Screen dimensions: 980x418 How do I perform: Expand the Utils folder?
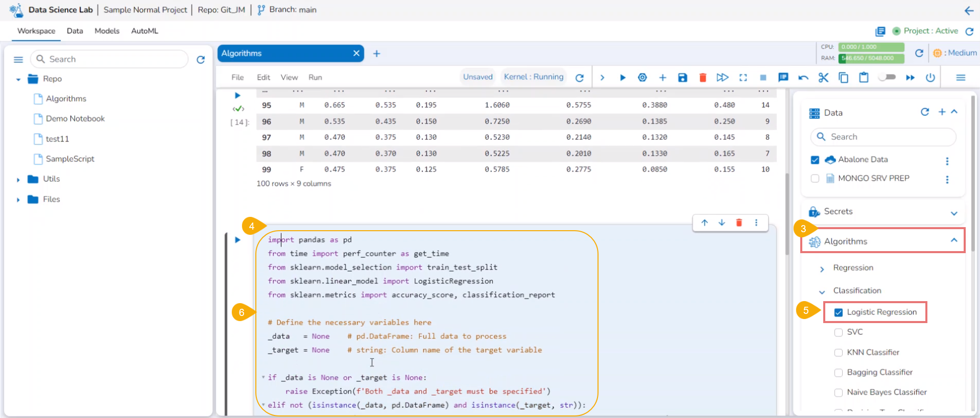point(18,180)
